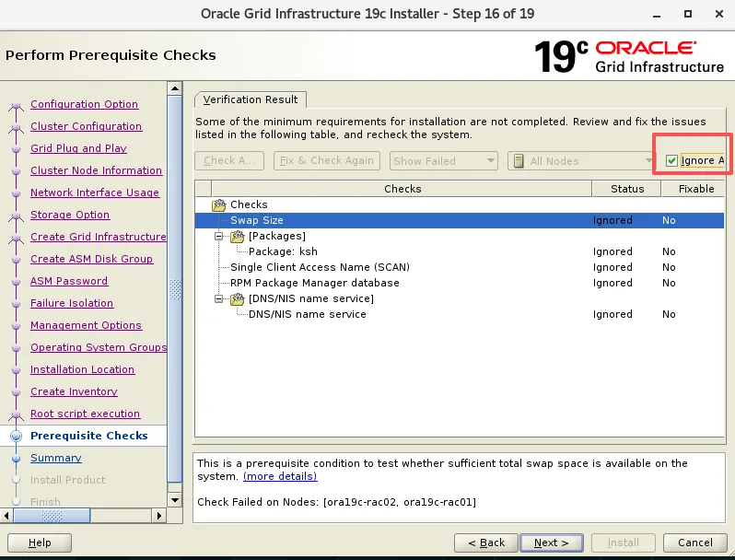Click the Check Again button
735x560 pixels.
pyautogui.click(x=229, y=161)
